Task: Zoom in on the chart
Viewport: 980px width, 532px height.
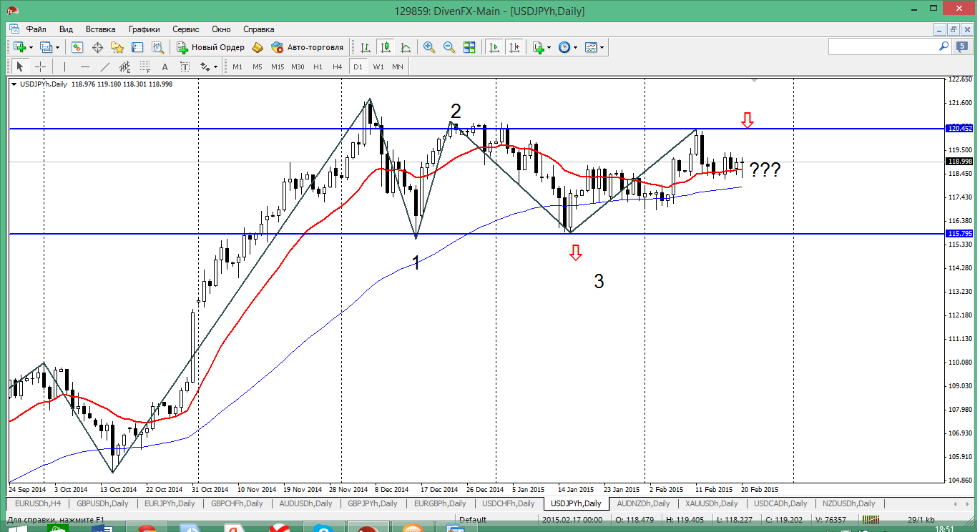Action: (x=429, y=47)
